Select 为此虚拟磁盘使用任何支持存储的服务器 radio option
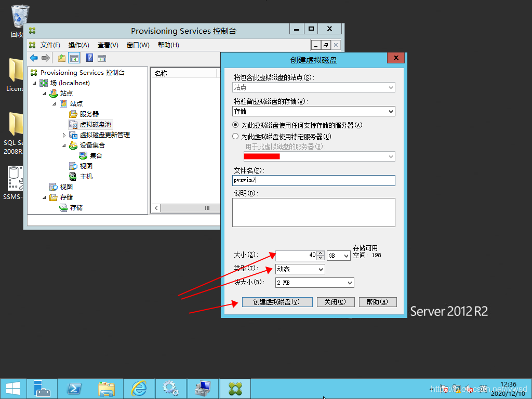The image size is (532, 399). pyautogui.click(x=236, y=125)
